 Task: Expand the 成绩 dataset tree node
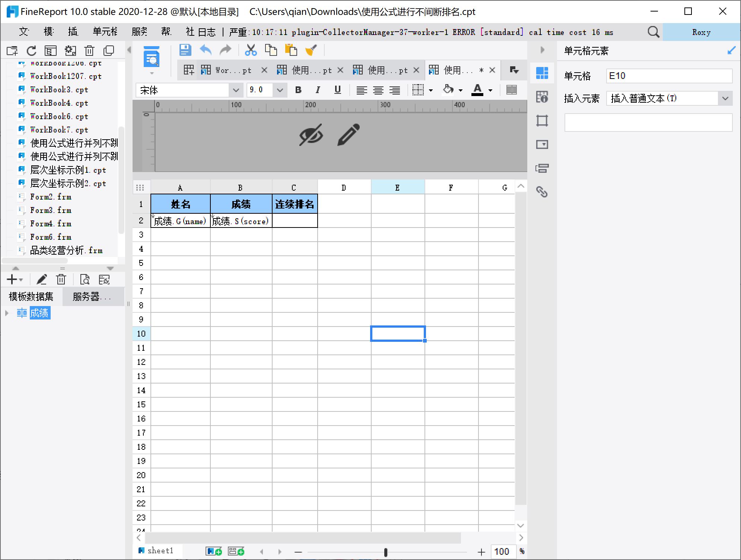7,313
